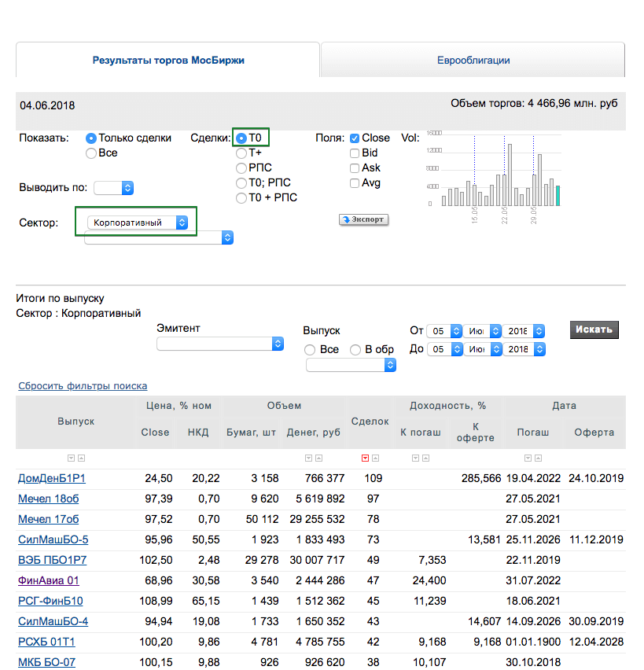This screenshot has width=644, height=670.
Task: Open the Сектор dropdown showing Корпоративный
Action: (138, 223)
